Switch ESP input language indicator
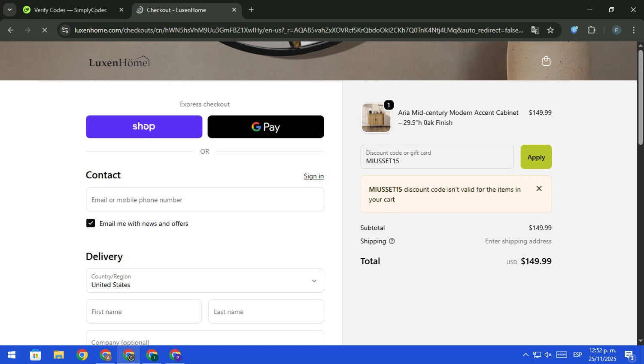Viewport: 644px width, 364px height. coord(577,355)
